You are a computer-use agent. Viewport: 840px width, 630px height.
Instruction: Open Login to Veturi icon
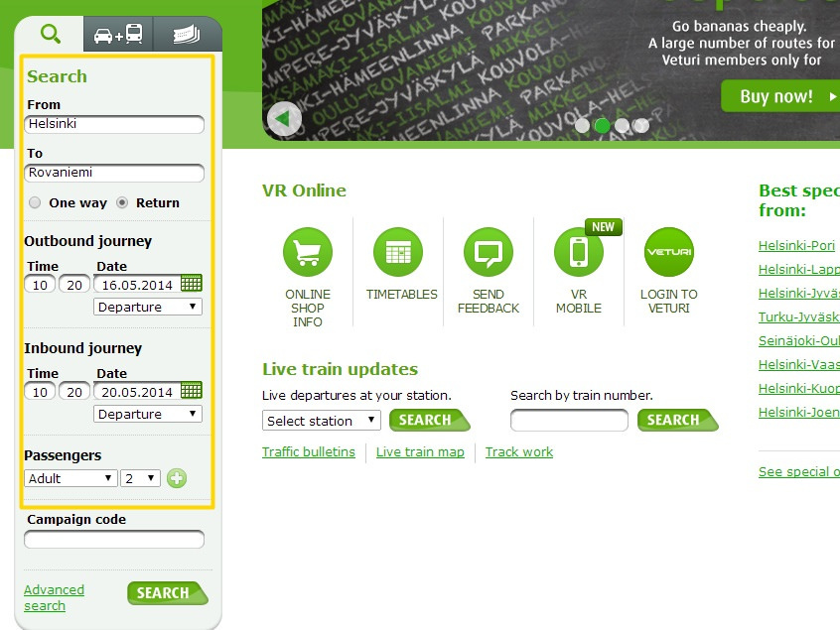(669, 252)
